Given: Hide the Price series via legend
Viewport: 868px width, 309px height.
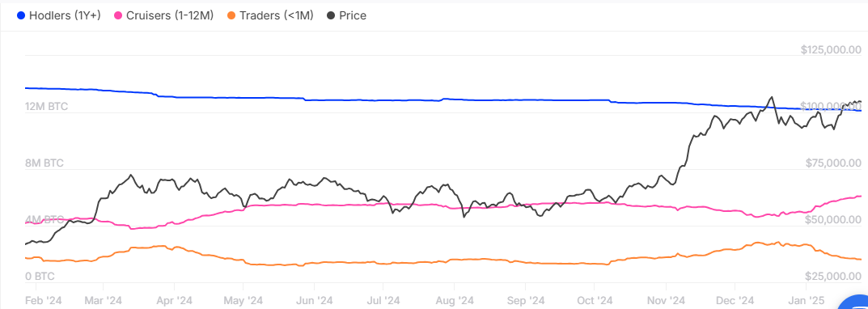Looking at the screenshot, I should (x=346, y=15).
